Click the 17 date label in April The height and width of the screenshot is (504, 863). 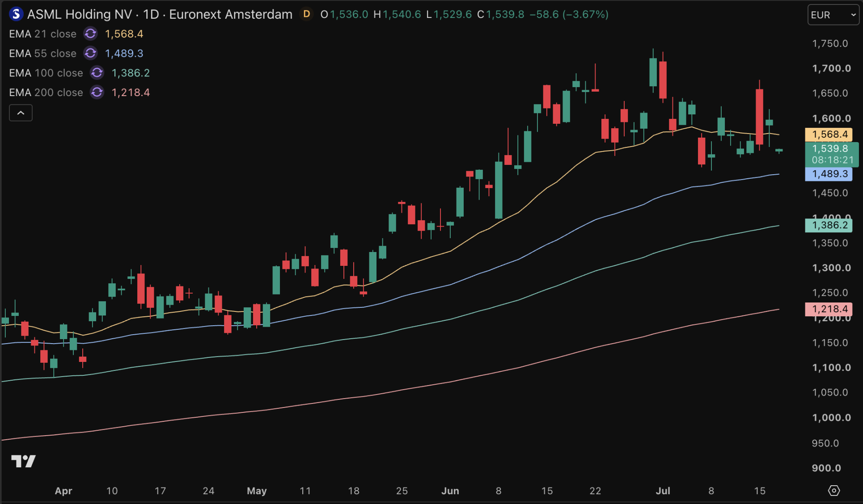(x=160, y=491)
